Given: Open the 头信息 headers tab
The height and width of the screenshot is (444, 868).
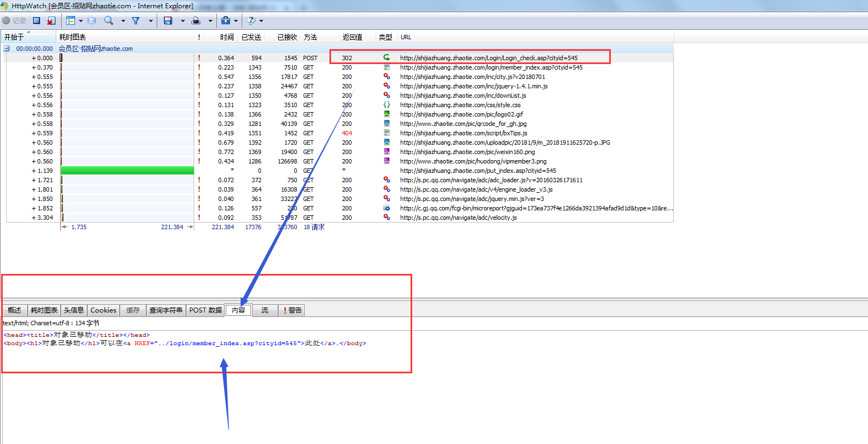Looking at the screenshot, I should pos(73,310).
